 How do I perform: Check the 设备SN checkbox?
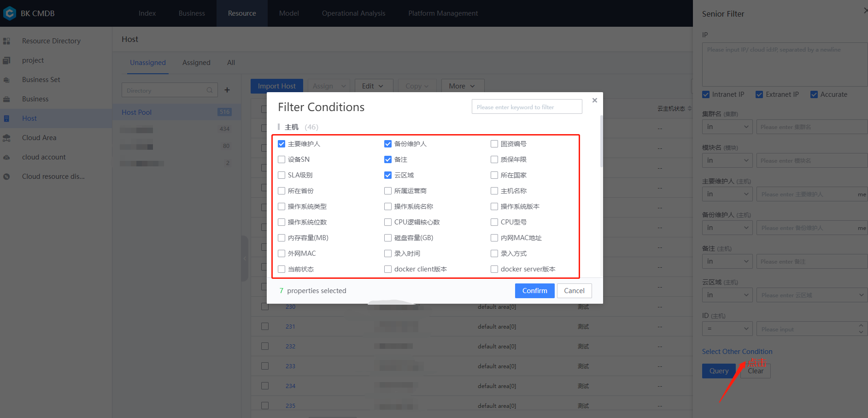click(282, 159)
